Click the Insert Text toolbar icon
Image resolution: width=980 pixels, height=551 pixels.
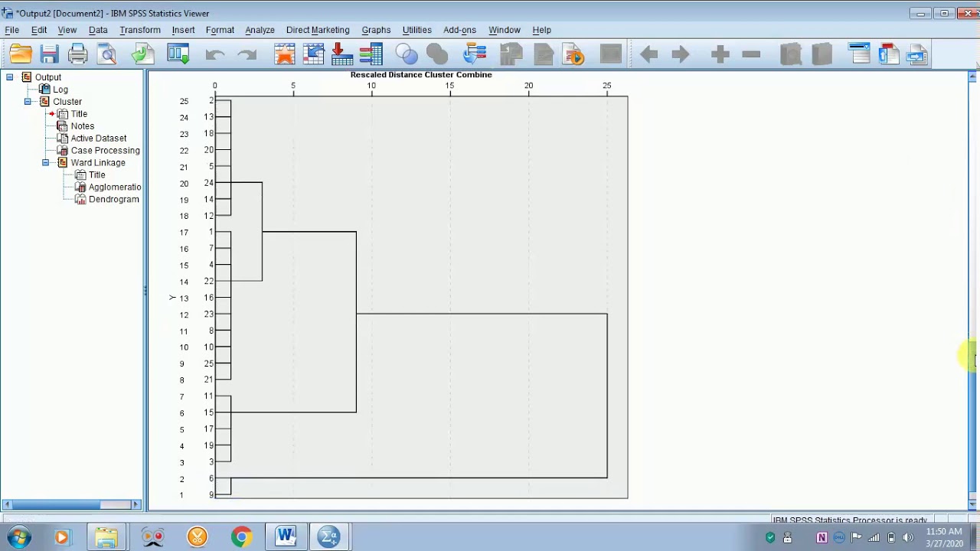916,54
